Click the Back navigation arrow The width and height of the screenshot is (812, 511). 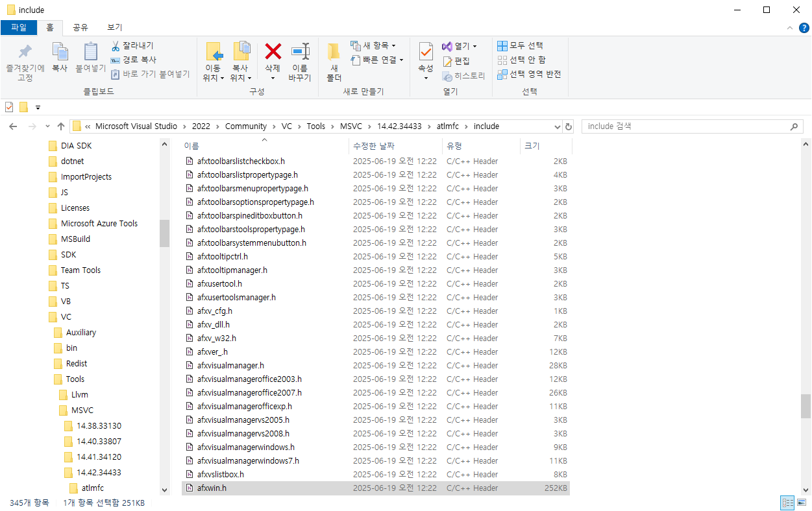click(13, 126)
